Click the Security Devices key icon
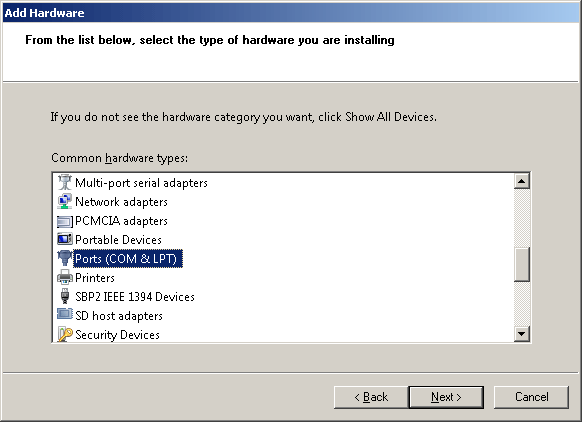Image resolution: width=582 pixels, height=422 pixels. (x=65, y=334)
